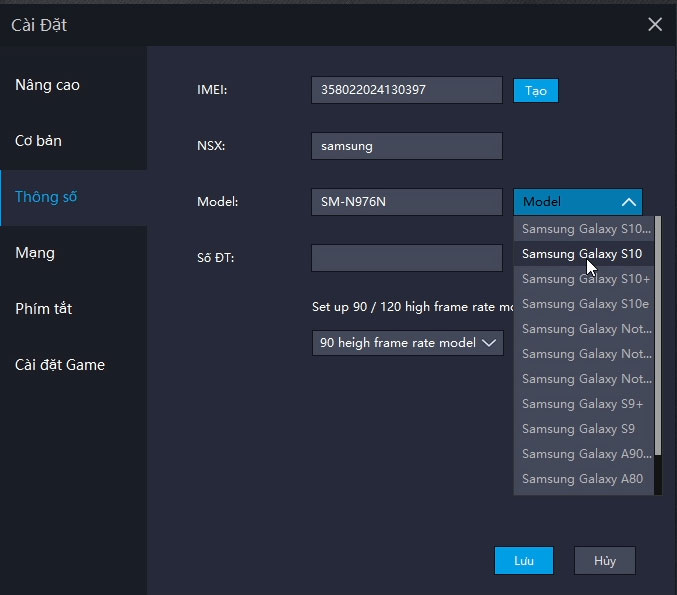677x595 pixels.
Task: Select Samsung Galaxy S10+ from the list
Action: pyautogui.click(x=586, y=279)
